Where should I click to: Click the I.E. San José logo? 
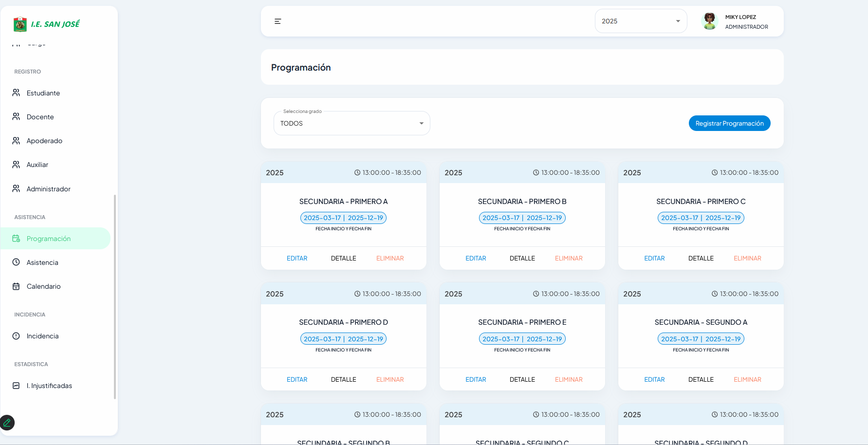point(47,24)
